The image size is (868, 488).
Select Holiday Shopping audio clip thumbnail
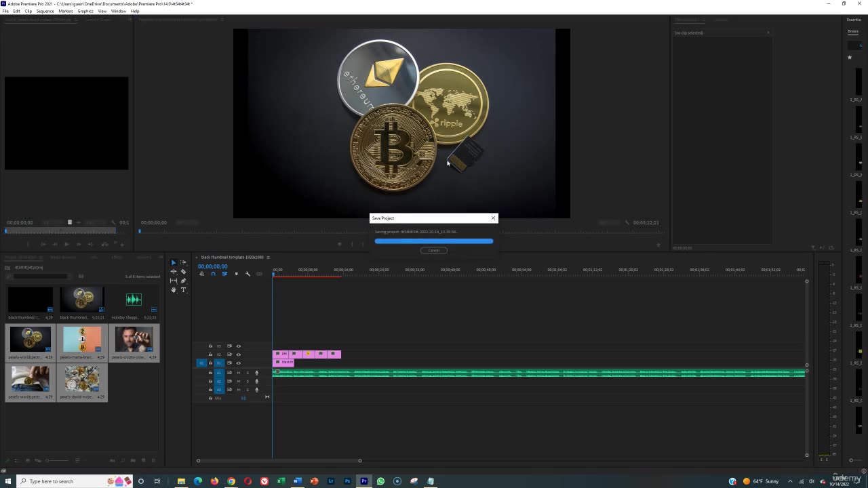(134, 300)
